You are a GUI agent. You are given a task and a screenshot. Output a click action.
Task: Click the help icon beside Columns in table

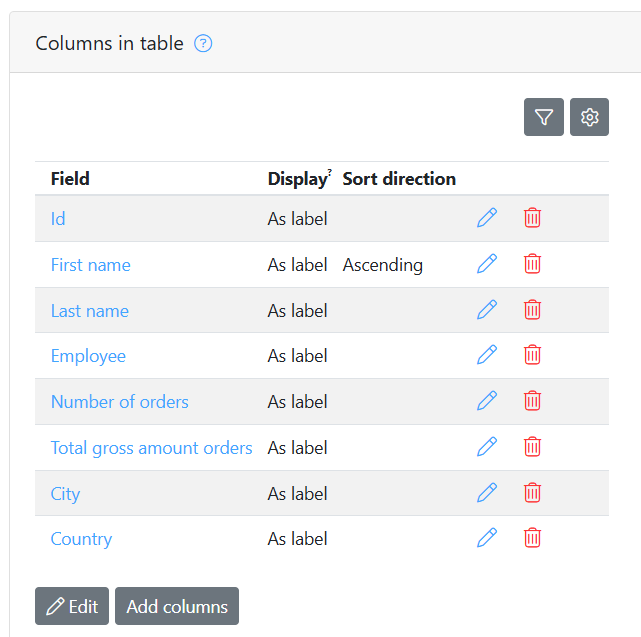pos(203,43)
